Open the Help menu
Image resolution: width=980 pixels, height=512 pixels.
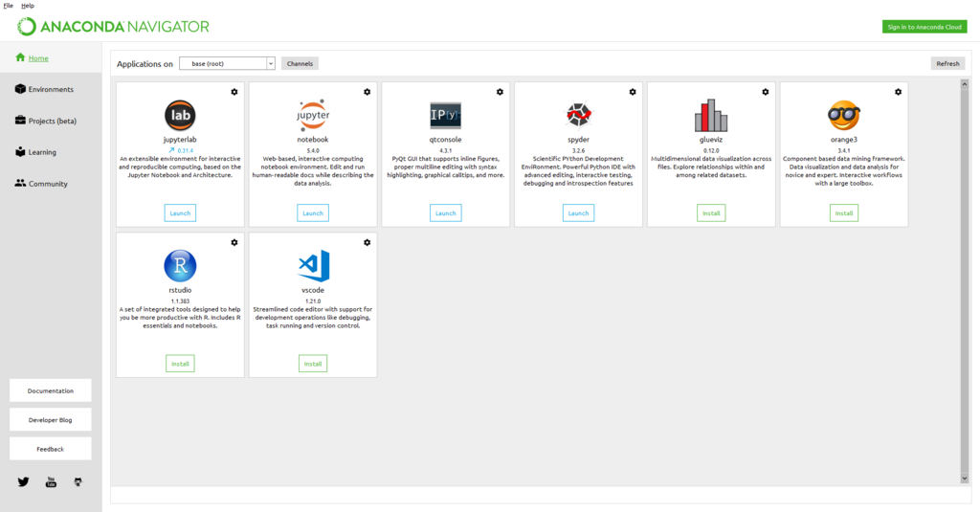pyautogui.click(x=28, y=6)
